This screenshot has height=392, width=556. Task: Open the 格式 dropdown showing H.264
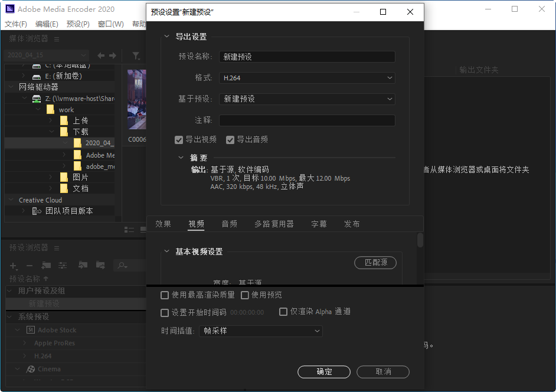point(306,77)
